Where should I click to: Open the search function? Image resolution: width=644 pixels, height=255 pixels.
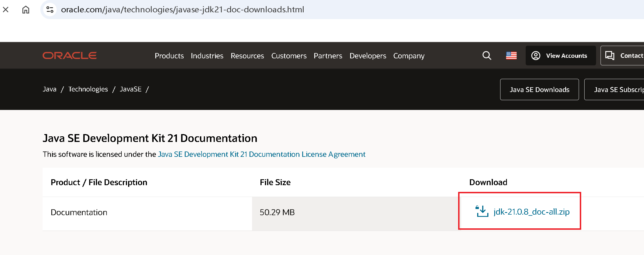coord(486,56)
